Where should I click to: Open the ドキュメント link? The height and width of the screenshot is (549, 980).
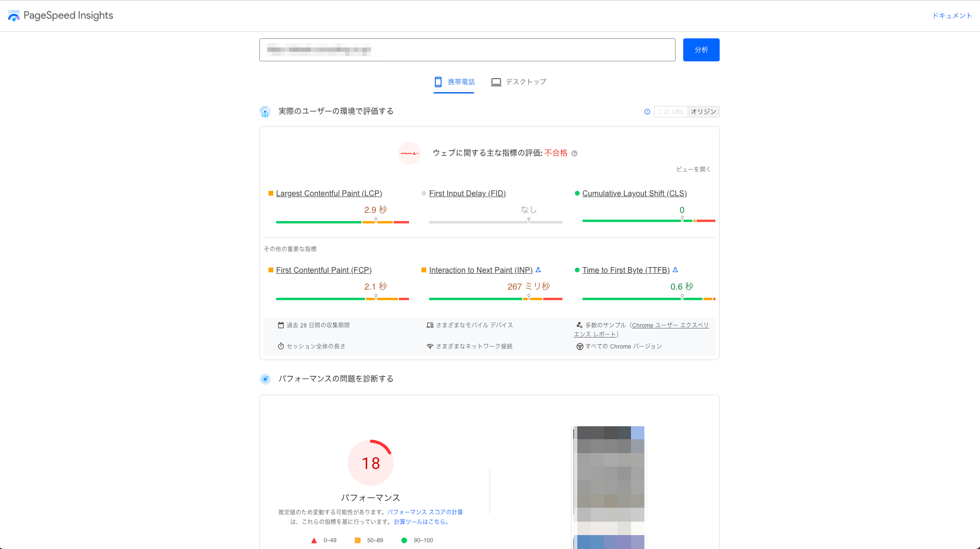952,16
